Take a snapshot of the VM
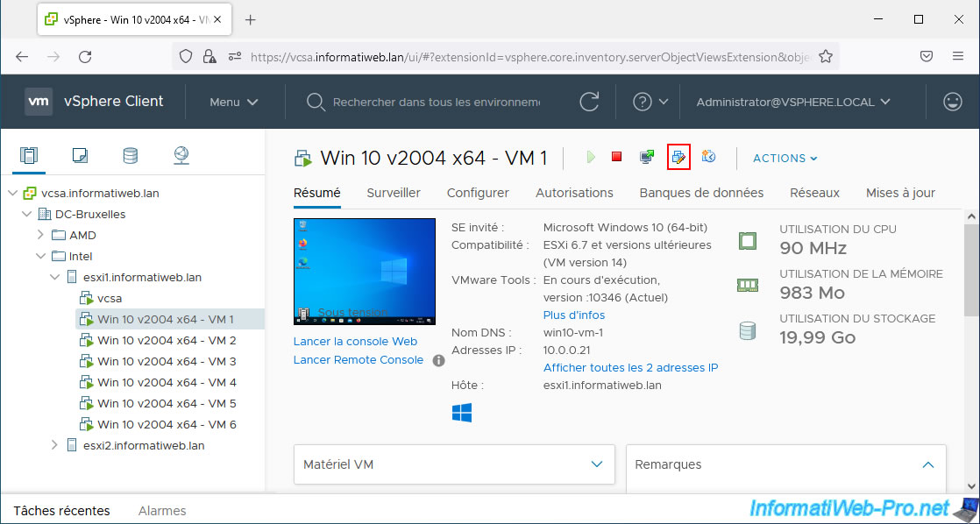980x524 pixels. click(708, 157)
